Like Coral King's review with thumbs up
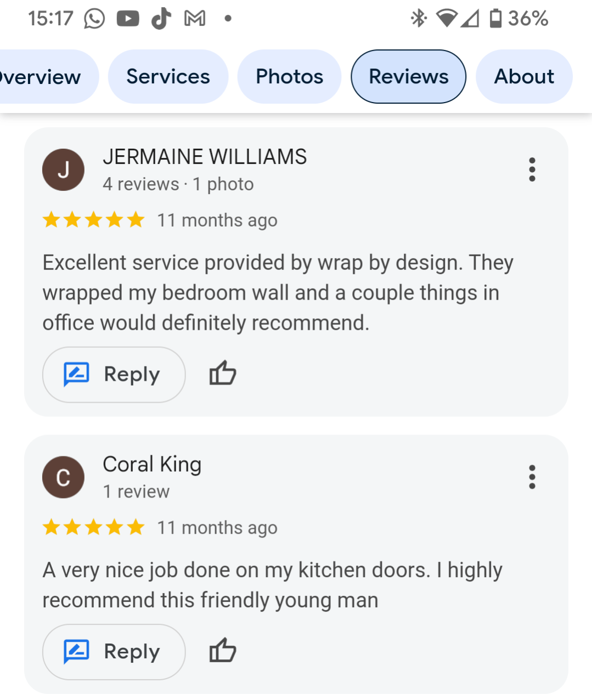Screen dimensions: 592x700 pos(222,651)
